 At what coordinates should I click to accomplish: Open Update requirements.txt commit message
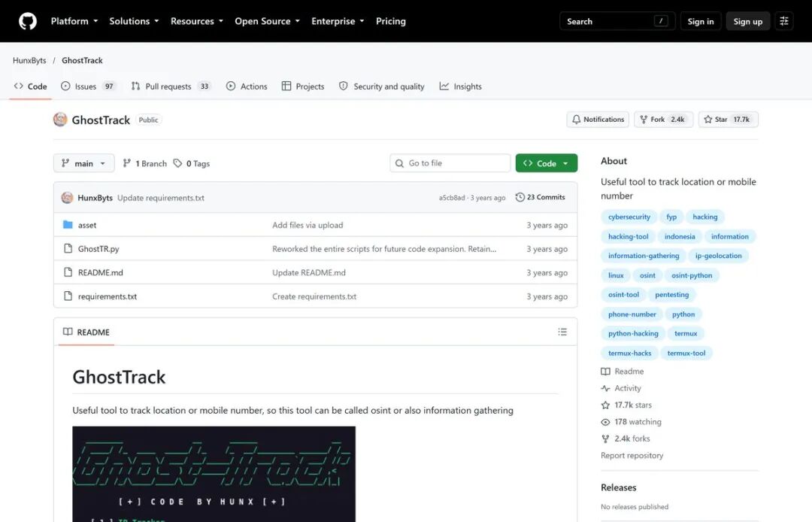click(x=161, y=198)
